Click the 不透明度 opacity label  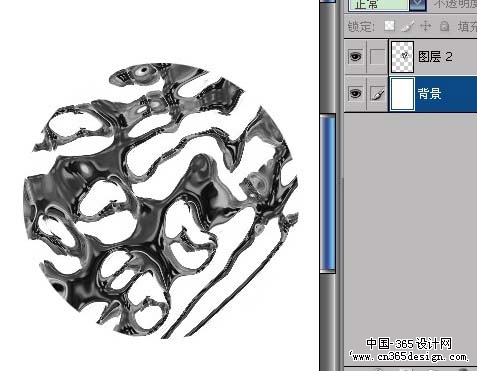[455, 4]
